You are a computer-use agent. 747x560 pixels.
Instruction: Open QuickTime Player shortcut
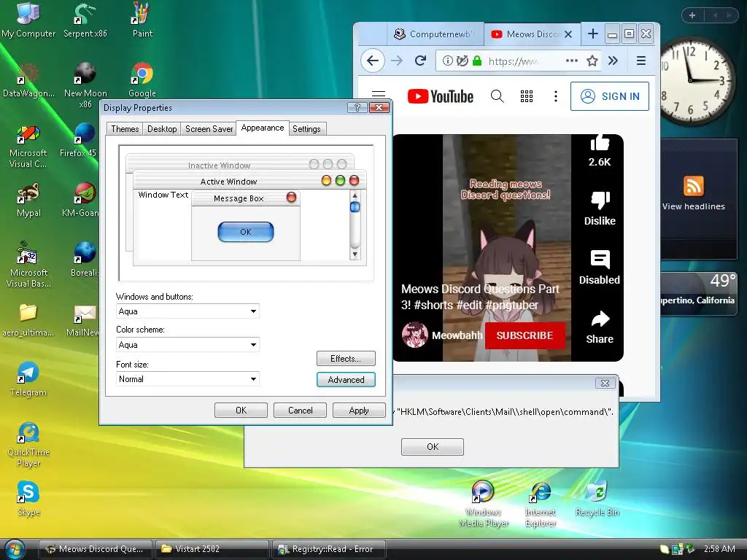(x=28, y=445)
